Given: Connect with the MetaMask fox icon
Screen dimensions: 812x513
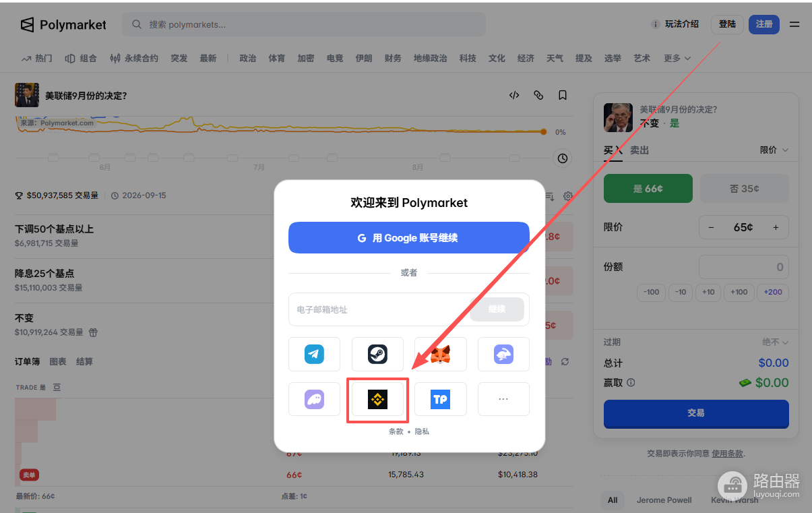Looking at the screenshot, I should [x=440, y=354].
